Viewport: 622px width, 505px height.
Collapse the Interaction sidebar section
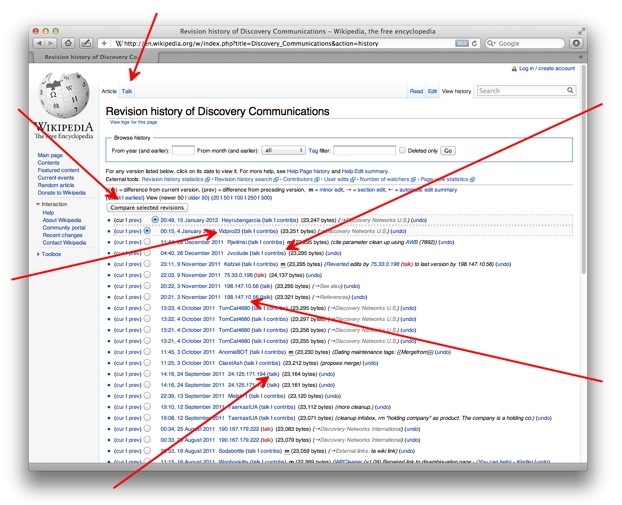tap(38, 204)
